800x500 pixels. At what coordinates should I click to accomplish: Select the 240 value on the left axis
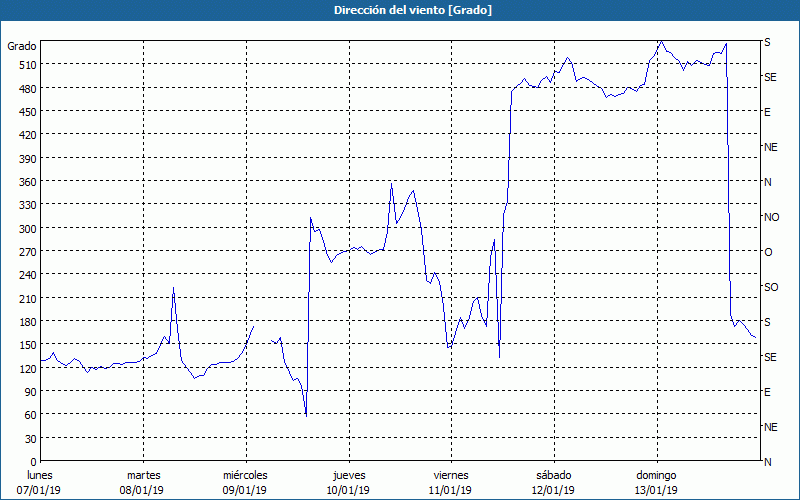coord(29,275)
